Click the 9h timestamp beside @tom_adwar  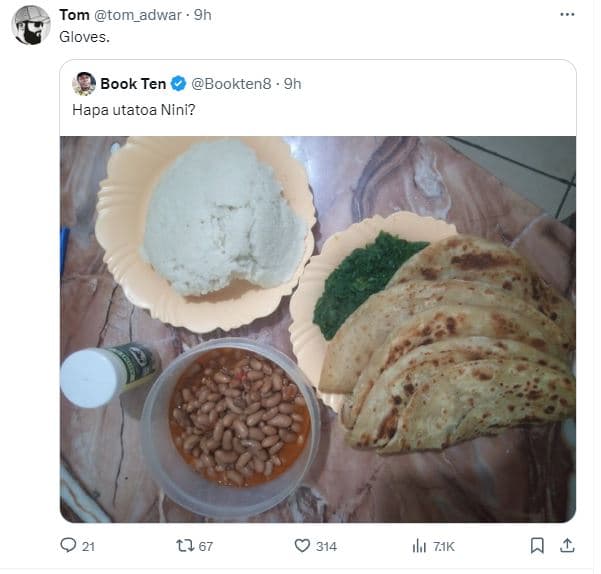click(x=202, y=14)
